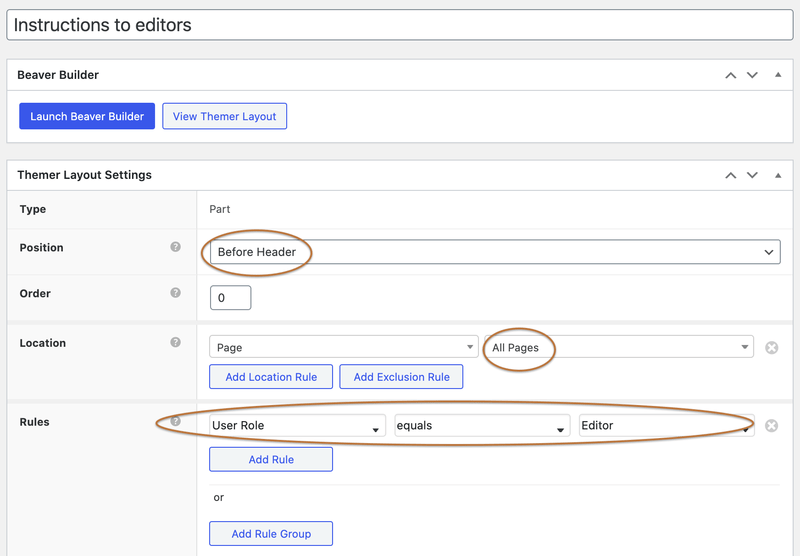
Task: Click the help icon next to Order
Action: pos(175,293)
